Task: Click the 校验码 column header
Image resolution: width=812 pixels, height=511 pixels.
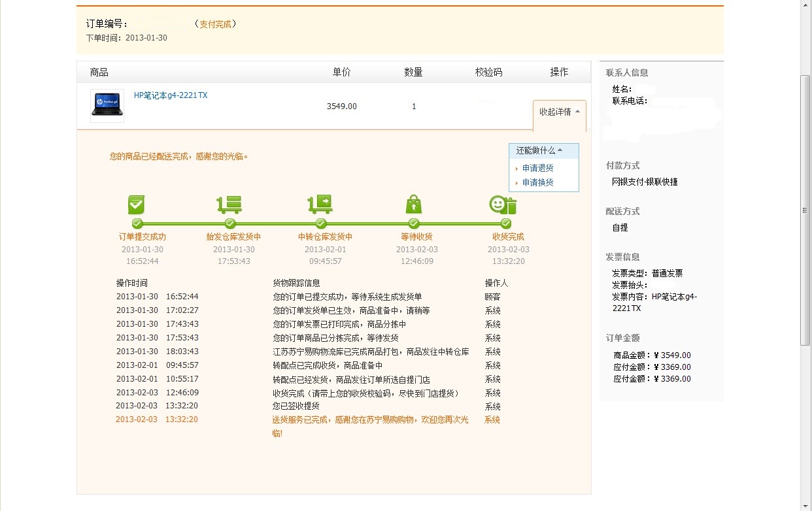Action: [488, 72]
